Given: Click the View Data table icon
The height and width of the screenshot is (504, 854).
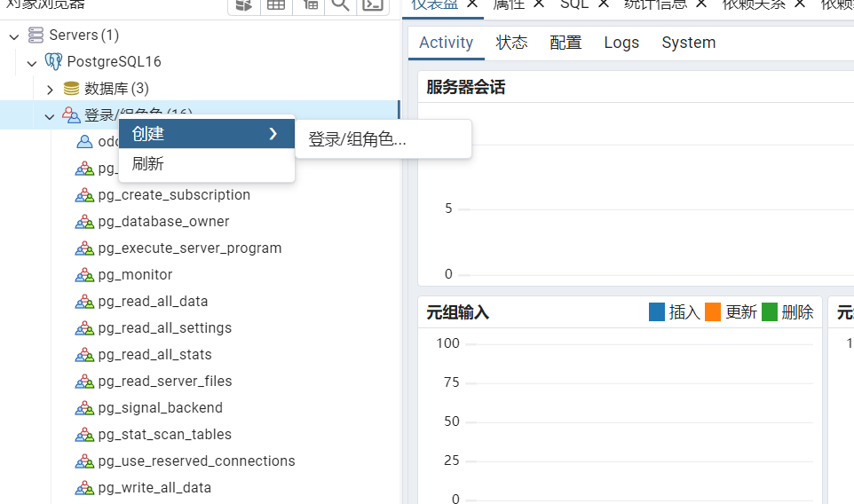Looking at the screenshot, I should click(276, 4).
